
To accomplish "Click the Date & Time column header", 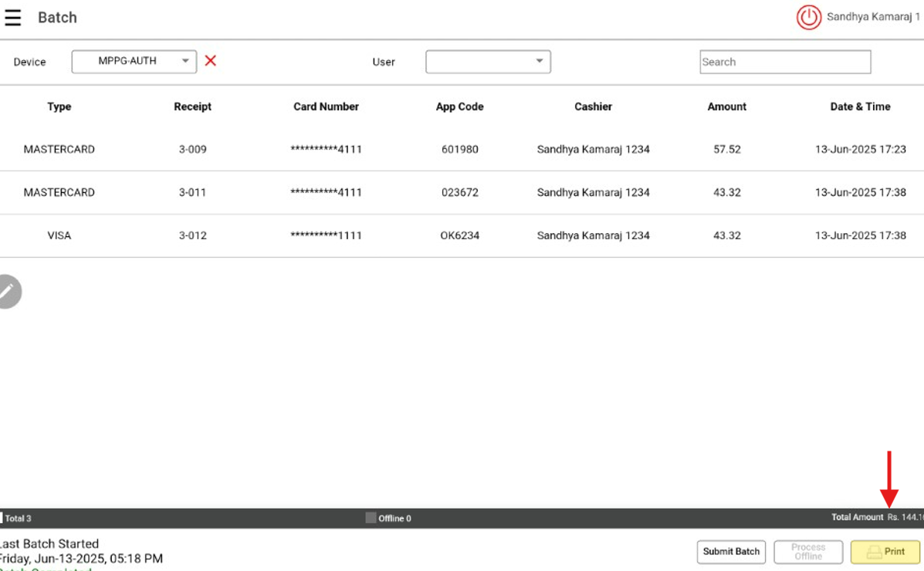I will [860, 106].
